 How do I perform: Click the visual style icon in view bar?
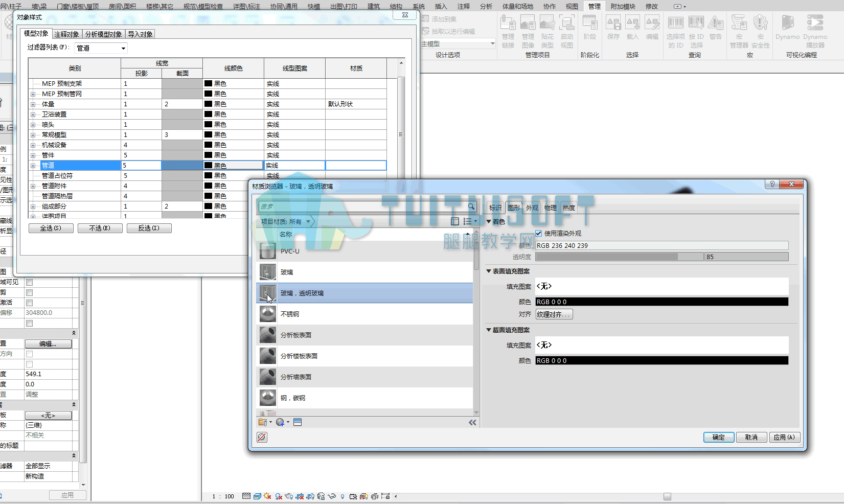click(257, 496)
